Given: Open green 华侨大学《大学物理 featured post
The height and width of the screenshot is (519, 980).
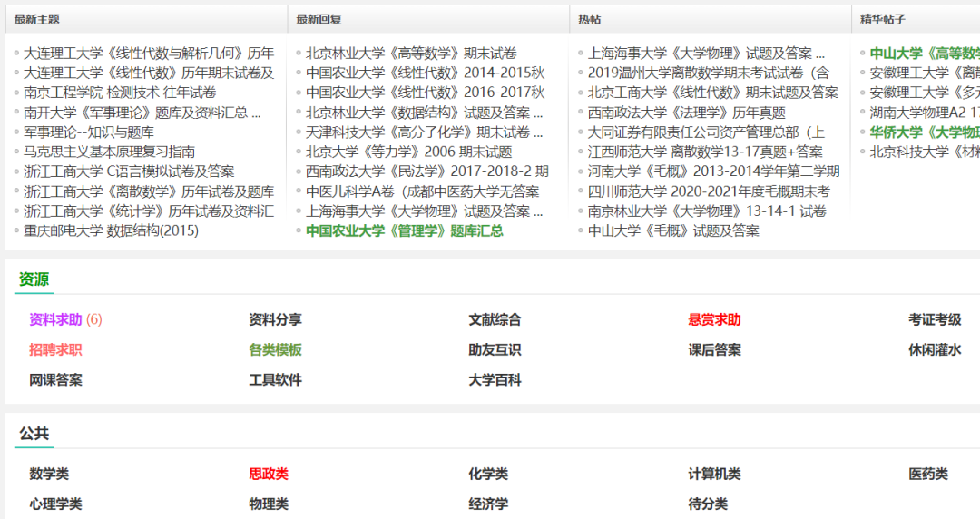Looking at the screenshot, I should pyautogui.click(x=925, y=132).
